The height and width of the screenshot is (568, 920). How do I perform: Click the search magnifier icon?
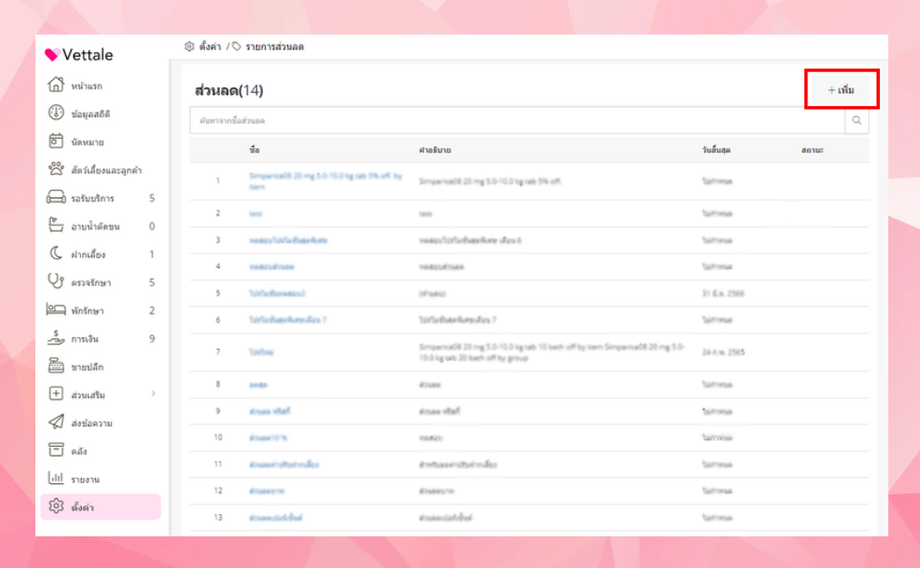coord(857,121)
